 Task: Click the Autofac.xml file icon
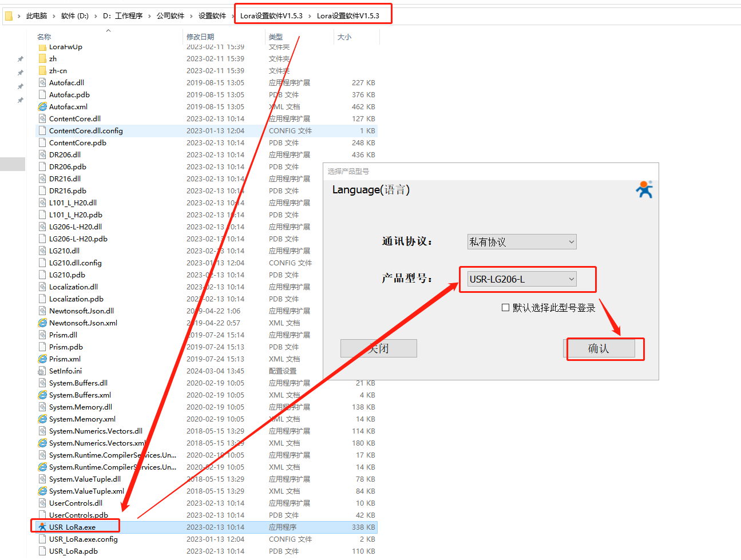42,107
